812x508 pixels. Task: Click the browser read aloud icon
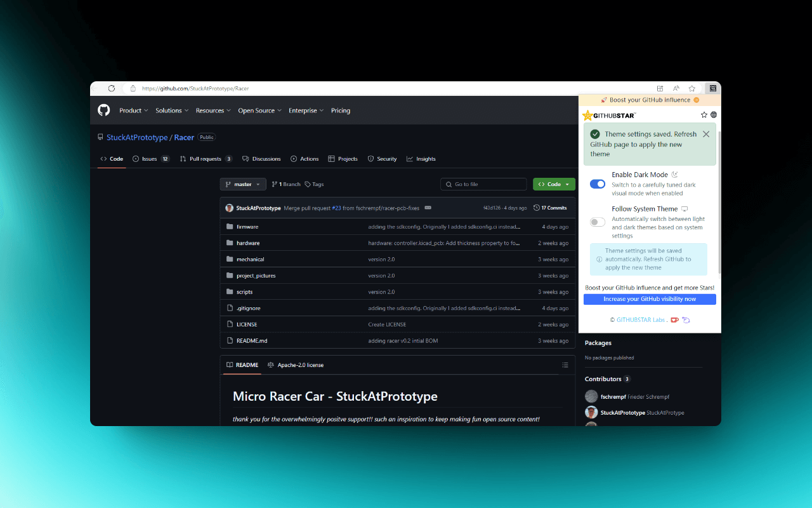[x=676, y=88]
